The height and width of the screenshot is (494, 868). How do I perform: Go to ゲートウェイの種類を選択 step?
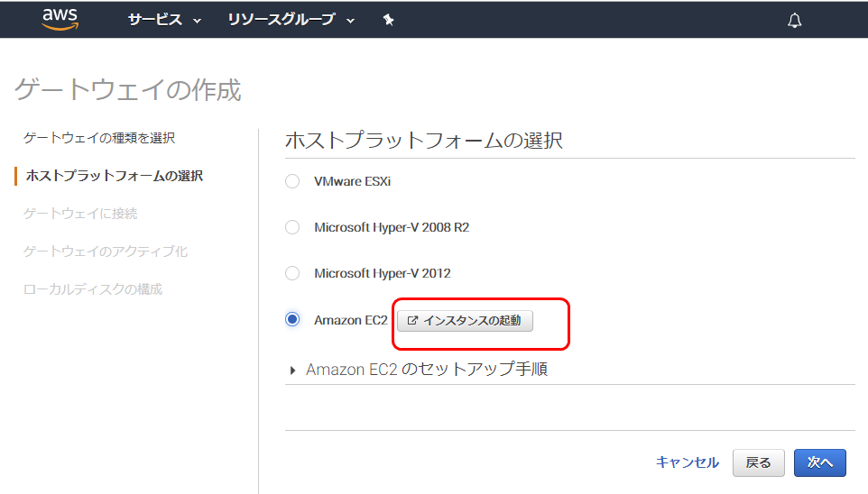pos(99,138)
